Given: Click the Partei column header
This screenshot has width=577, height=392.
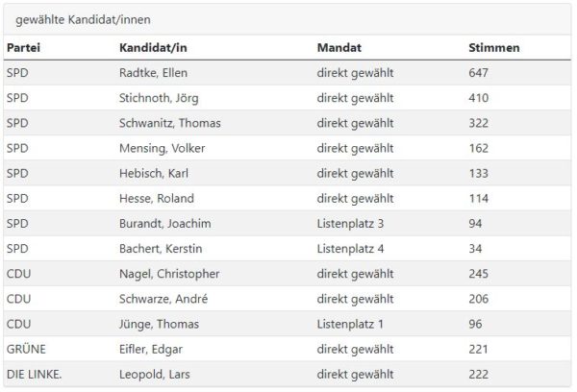Looking at the screenshot, I should pos(23,48).
